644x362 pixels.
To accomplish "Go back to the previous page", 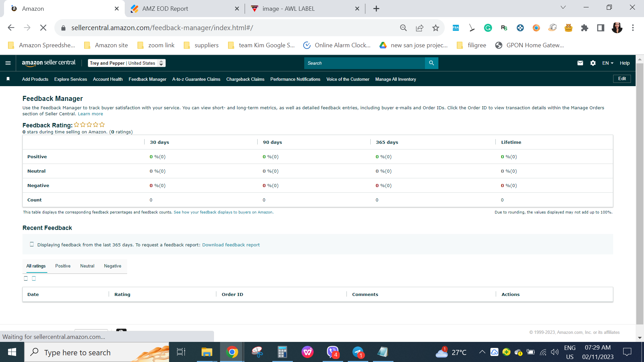I will tap(11, 28).
